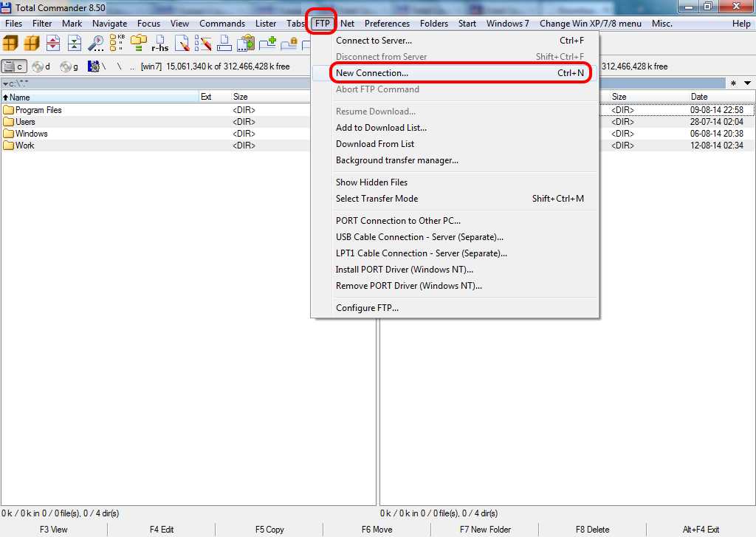
Task: Select LPT1 Cable Connection - Server entry
Action: pyautogui.click(x=455, y=253)
